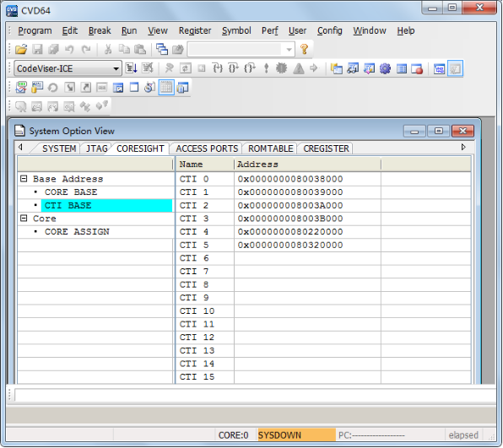Click the highlighted grid table icon
Screen dimensions: 503x448
click(166, 87)
